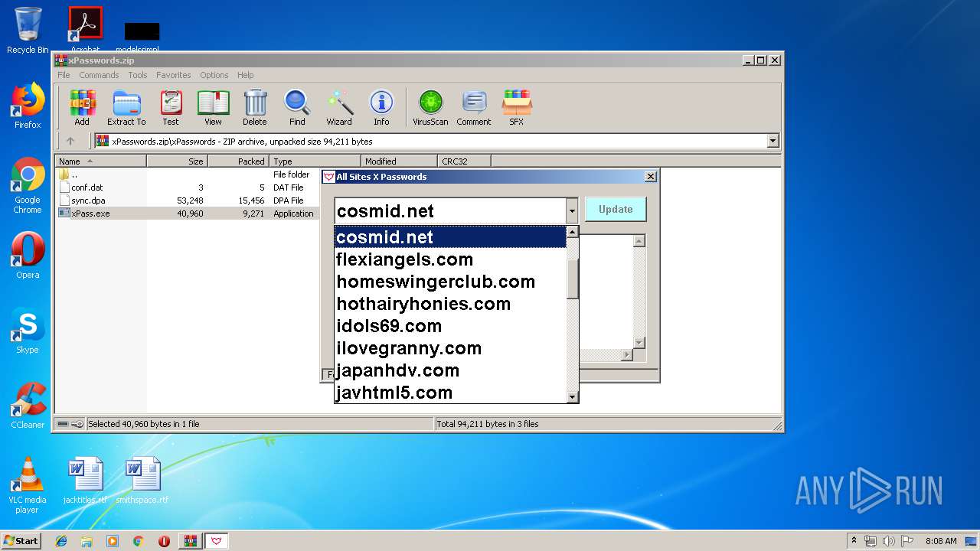
Task: Open the Help menu
Action: pos(245,75)
